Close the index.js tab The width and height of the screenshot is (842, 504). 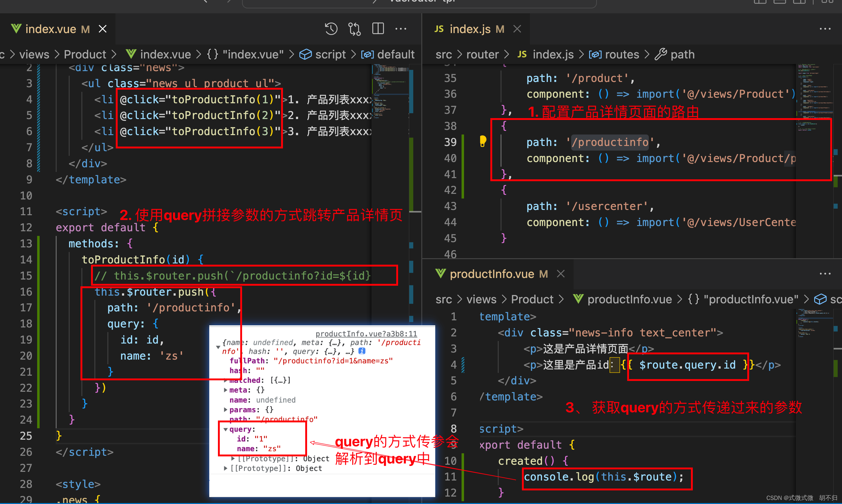coord(517,29)
